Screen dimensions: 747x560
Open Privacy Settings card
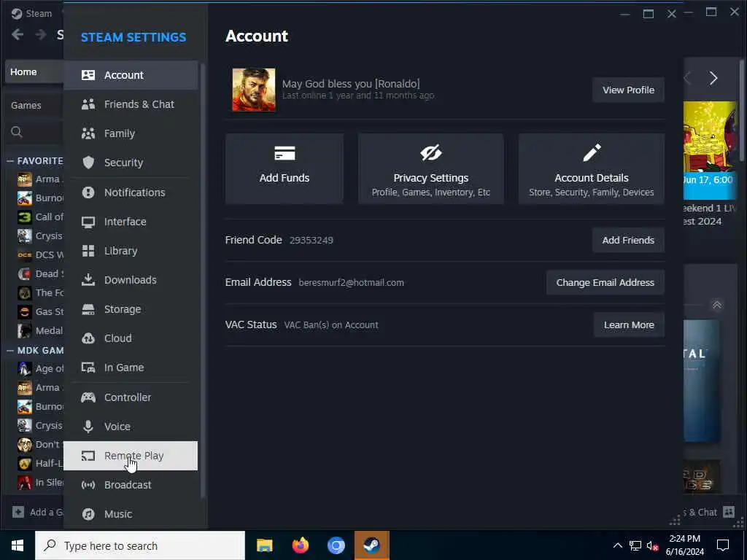point(430,168)
